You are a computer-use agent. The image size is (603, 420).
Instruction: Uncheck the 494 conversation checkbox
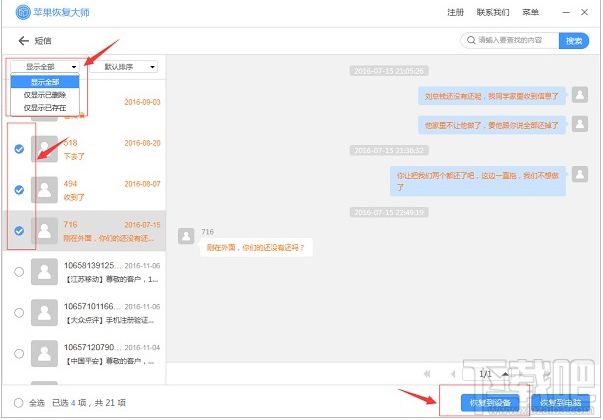[19, 190]
